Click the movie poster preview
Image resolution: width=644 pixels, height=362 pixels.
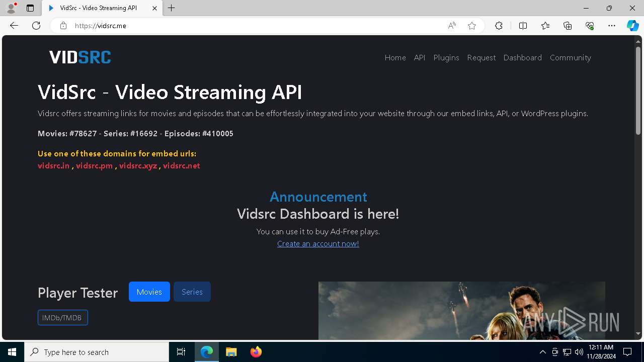click(461, 310)
